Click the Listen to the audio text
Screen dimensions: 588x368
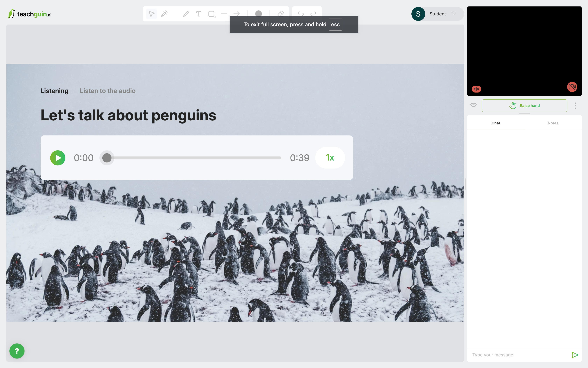[108, 91]
